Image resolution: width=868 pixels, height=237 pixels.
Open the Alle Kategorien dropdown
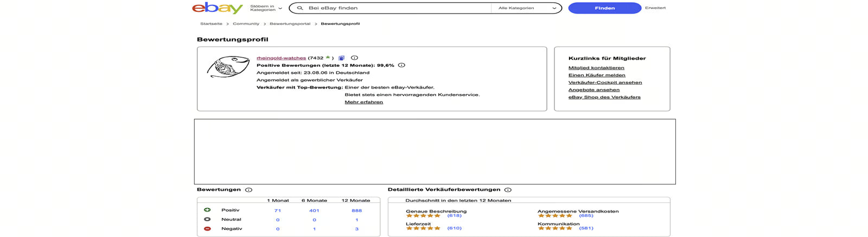[x=527, y=8]
